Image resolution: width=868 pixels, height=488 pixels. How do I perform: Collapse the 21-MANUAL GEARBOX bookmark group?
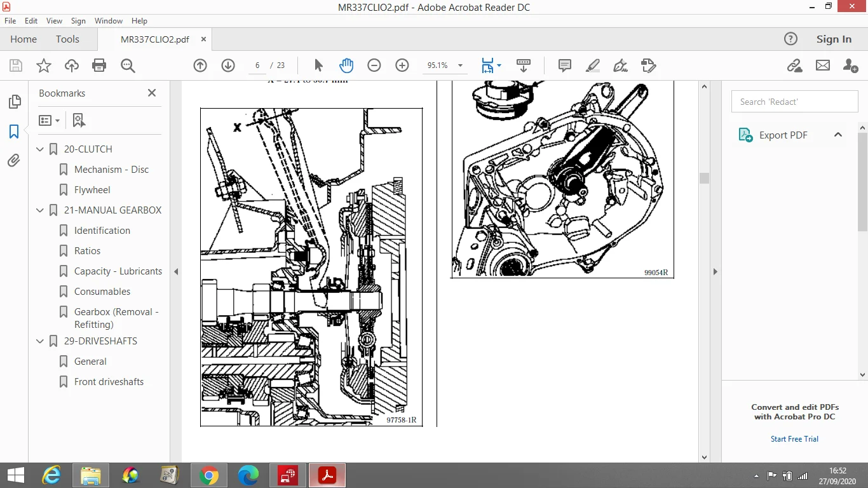click(41, 210)
